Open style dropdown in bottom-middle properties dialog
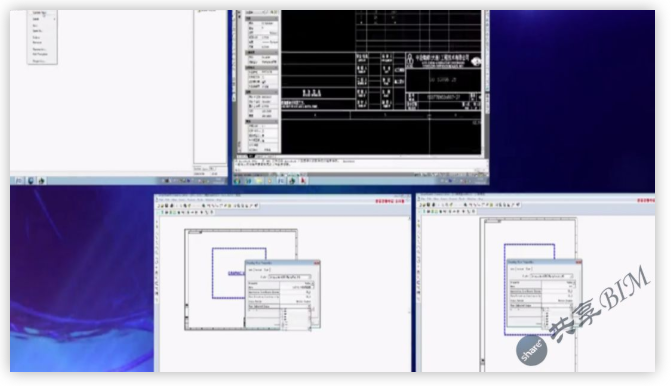Image resolution: width=671 pixels, height=386 pixels. click(x=290, y=277)
